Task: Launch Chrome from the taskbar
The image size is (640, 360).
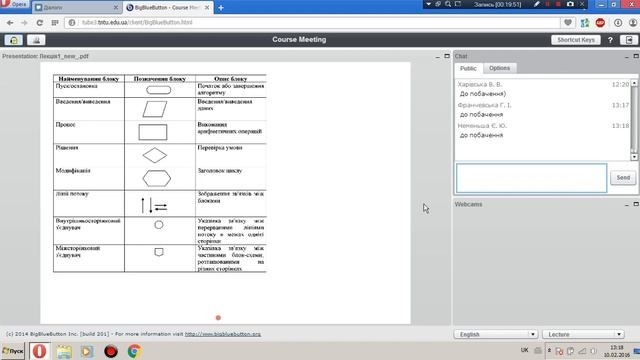Action: pyautogui.click(x=134, y=351)
